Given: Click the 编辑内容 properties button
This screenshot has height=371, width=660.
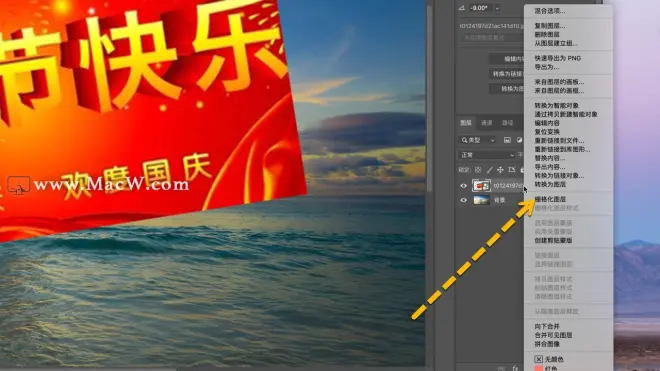Looking at the screenshot, I should (x=507, y=59).
